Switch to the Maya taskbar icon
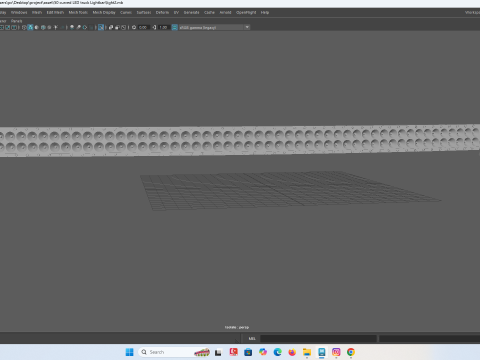Image resolution: width=480 pixels, height=360 pixels. click(x=321, y=352)
